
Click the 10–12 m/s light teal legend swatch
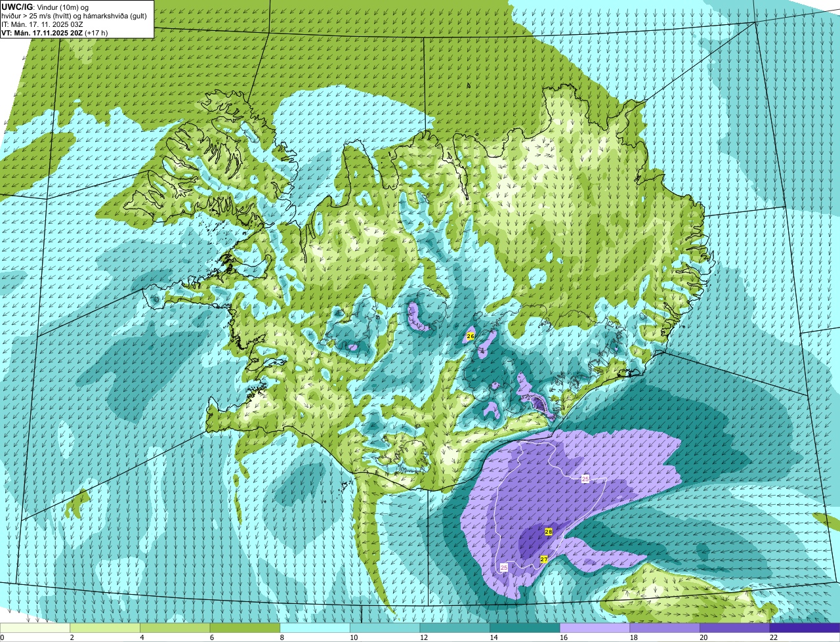[x=385, y=628]
